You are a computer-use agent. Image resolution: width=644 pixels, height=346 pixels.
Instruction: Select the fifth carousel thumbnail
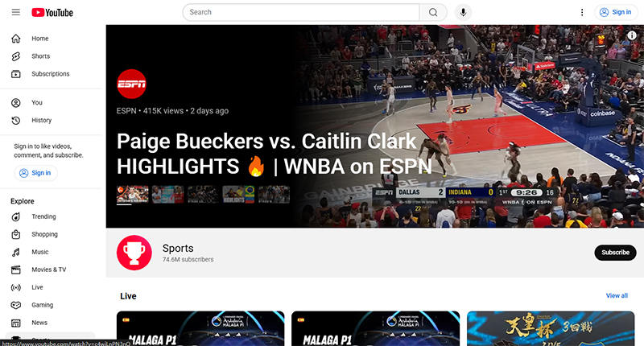click(x=274, y=195)
